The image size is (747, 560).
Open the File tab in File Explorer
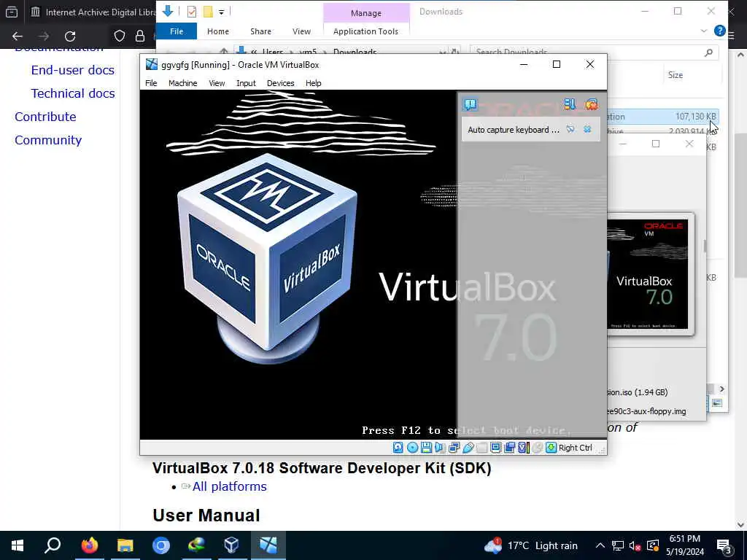click(x=177, y=31)
